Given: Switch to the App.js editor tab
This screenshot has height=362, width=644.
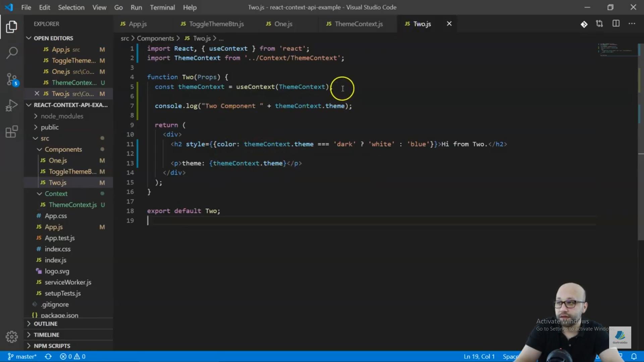Looking at the screenshot, I should coord(138,24).
